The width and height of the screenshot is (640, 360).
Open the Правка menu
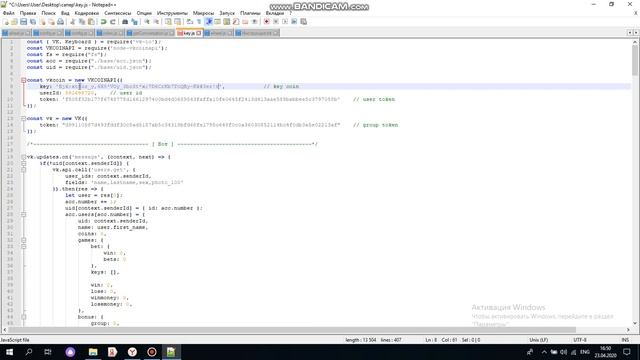pos(28,13)
